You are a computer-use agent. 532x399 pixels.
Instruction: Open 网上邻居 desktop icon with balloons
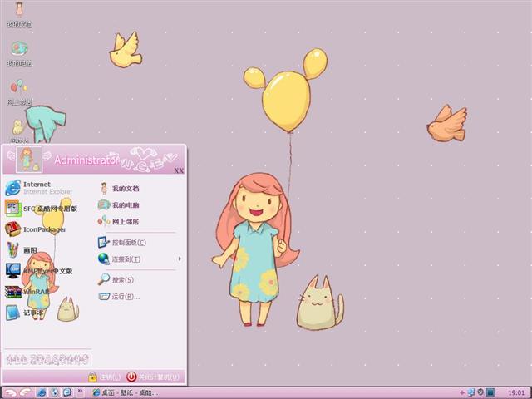tap(19, 90)
